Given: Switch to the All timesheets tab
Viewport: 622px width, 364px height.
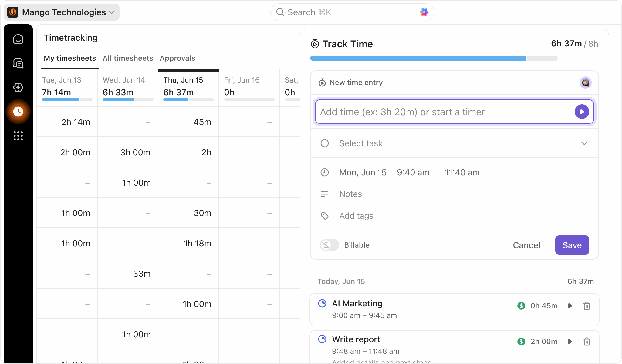Looking at the screenshot, I should (x=128, y=58).
